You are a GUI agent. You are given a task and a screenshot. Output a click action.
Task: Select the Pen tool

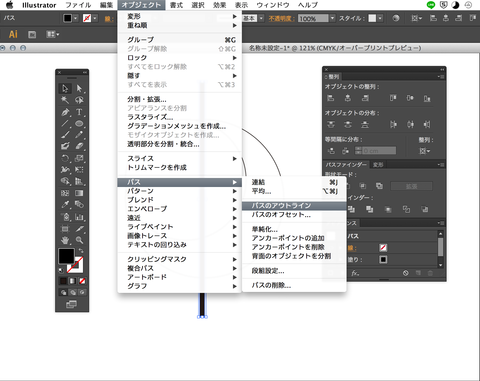(65, 112)
